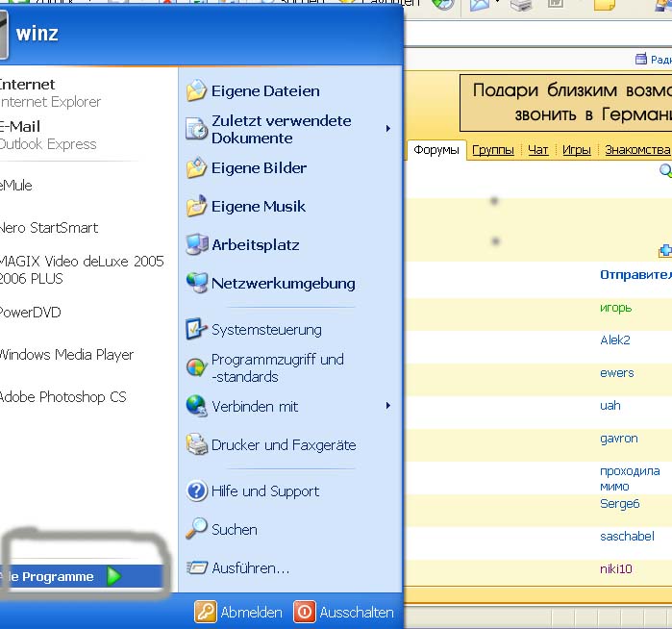The image size is (672, 629).
Task: Open Drucker und Faxgeräte printer icon
Action: tap(197, 444)
